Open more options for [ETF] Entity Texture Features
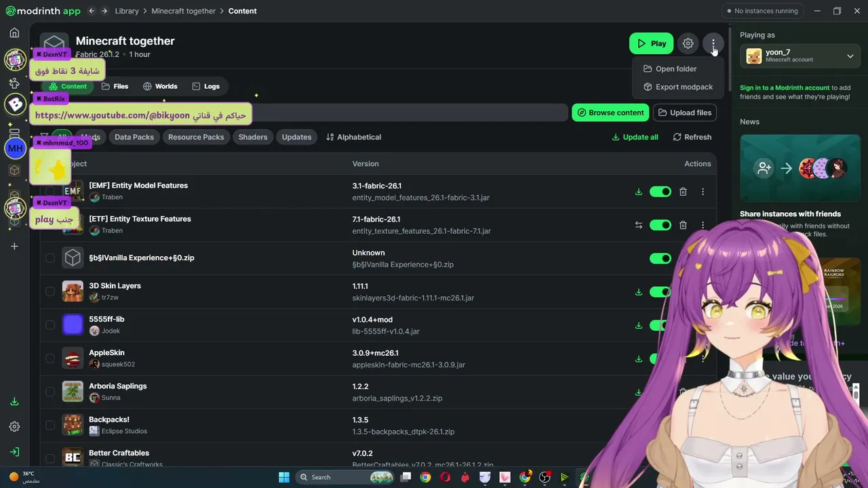Screen dimensions: 868x488 (x=703, y=225)
